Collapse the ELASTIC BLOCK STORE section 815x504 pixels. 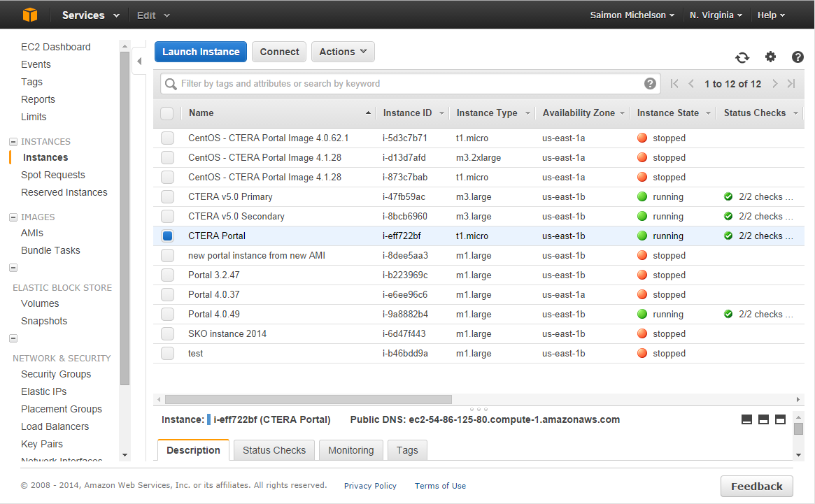click(x=13, y=268)
